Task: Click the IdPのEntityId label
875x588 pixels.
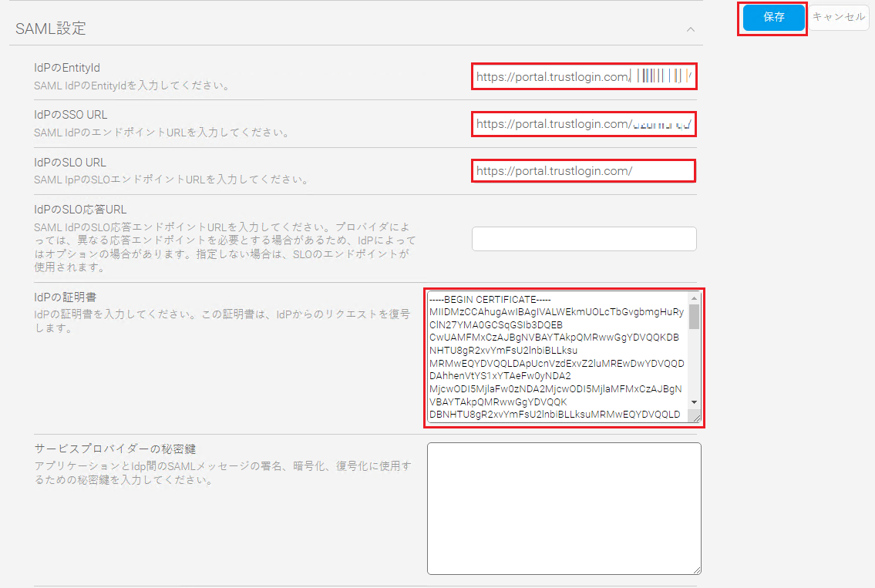Action: pyautogui.click(x=67, y=68)
